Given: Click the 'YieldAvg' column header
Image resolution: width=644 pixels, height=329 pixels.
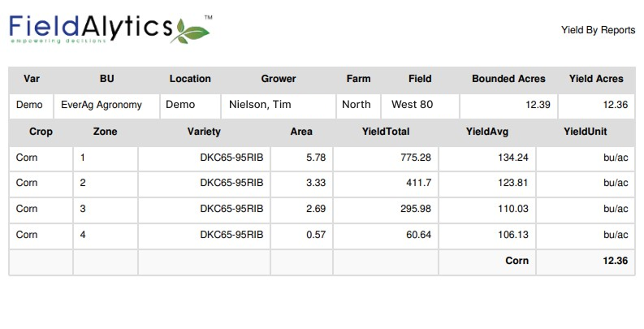Looking at the screenshot, I should [487, 132].
